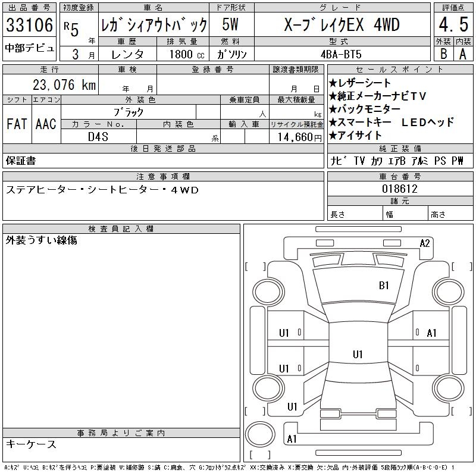Click the car name レガシィアウトバック
The width and height of the screenshot is (476, 476).
154,25
